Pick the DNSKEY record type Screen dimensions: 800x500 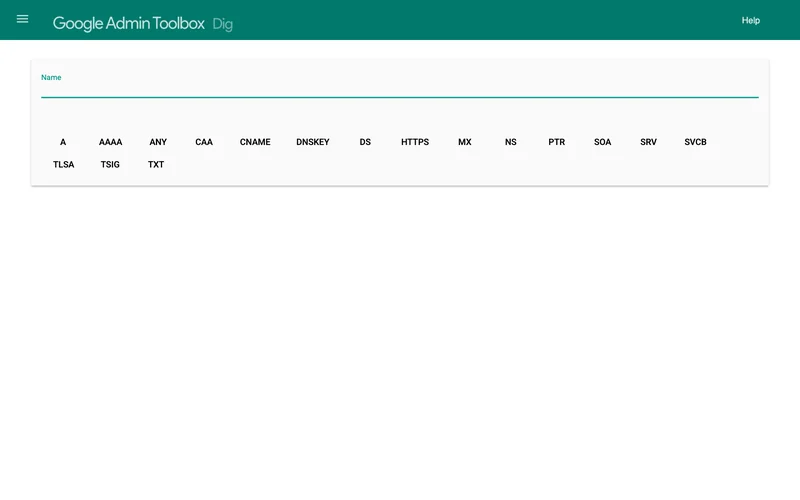[x=313, y=142]
